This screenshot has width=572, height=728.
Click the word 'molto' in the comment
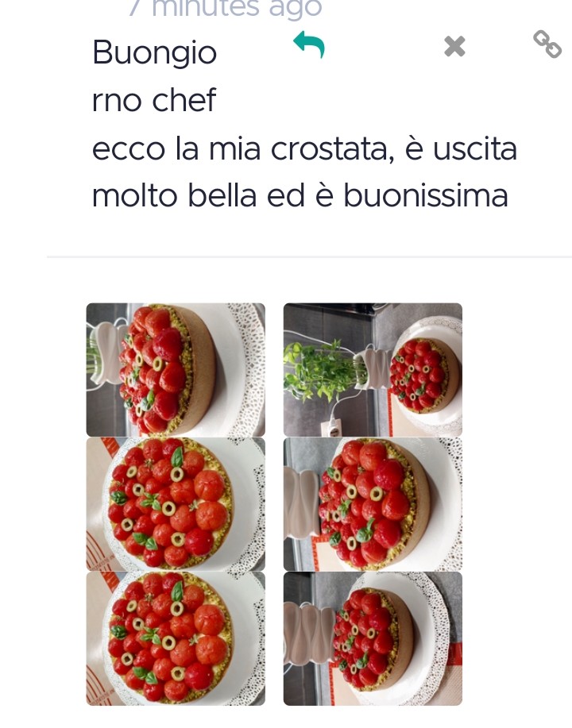click(x=135, y=196)
